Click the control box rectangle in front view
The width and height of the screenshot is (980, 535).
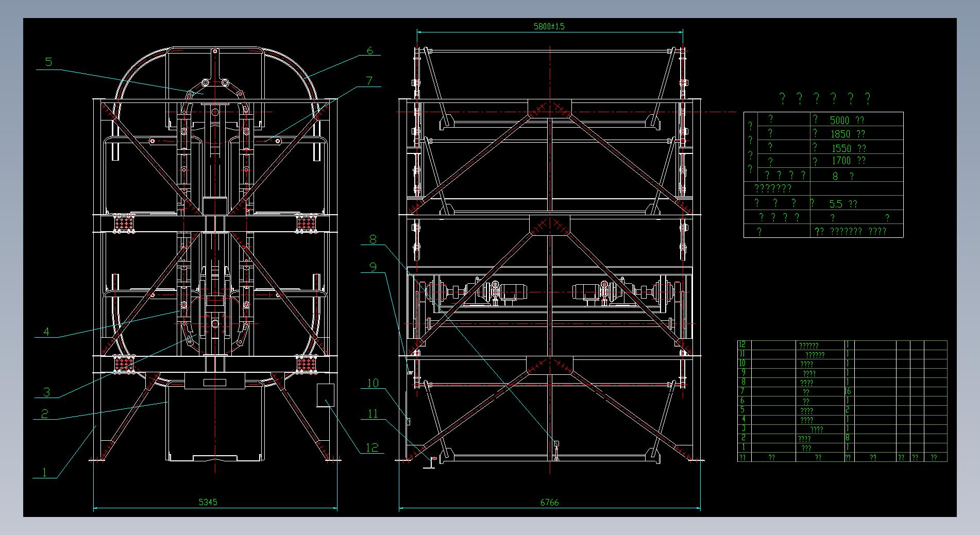[325, 395]
